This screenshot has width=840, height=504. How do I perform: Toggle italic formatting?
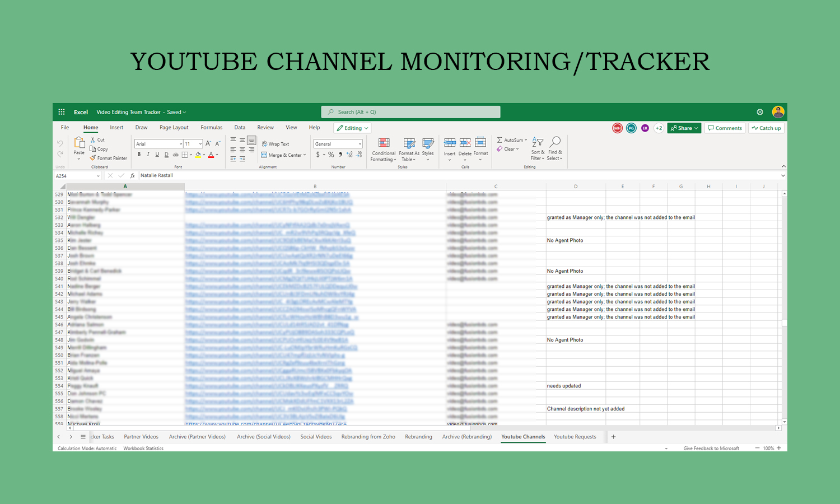pyautogui.click(x=148, y=155)
